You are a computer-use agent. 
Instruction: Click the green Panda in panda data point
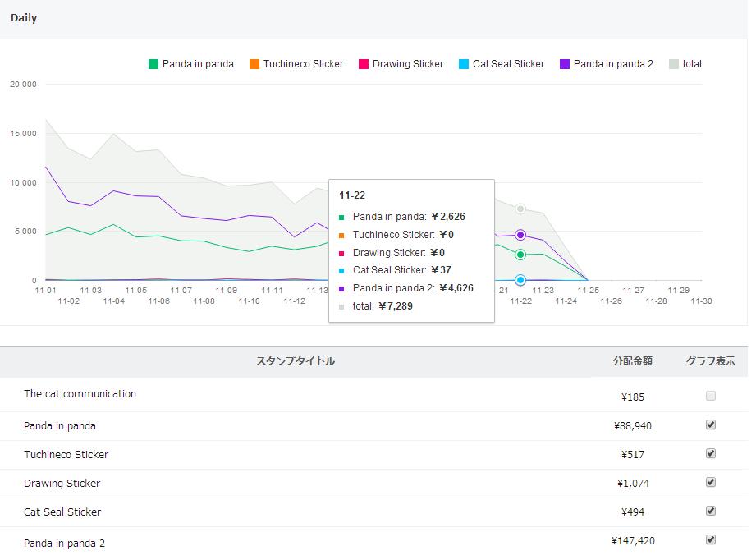click(x=520, y=255)
